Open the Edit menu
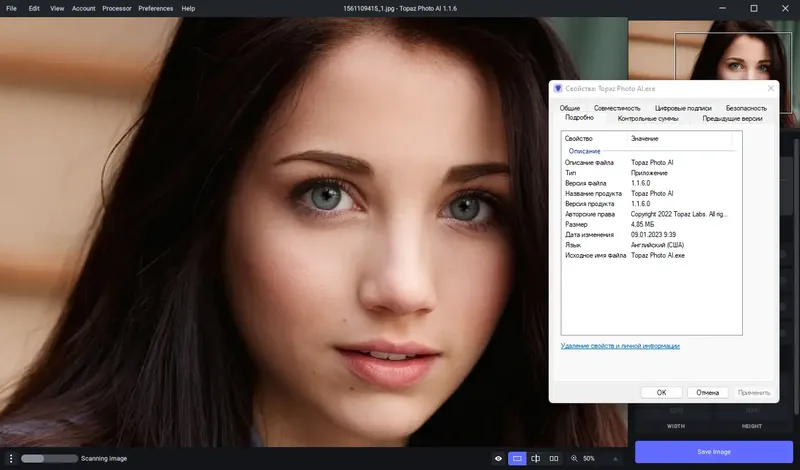The width and height of the screenshot is (800, 470). 34,8
